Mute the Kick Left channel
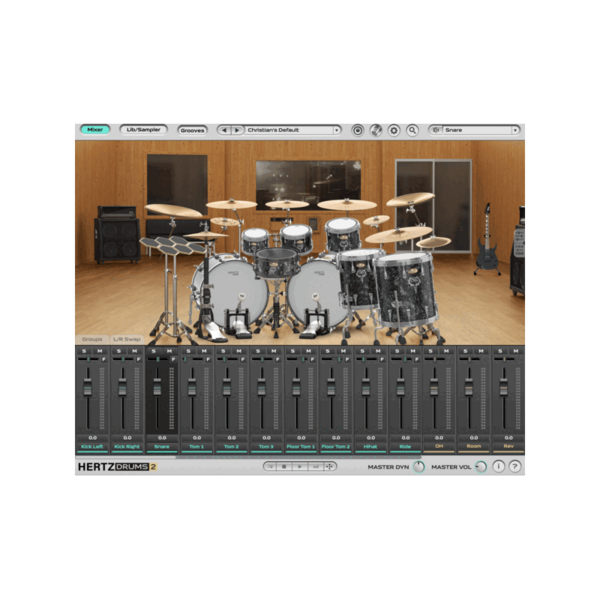600x600 pixels. [100, 351]
